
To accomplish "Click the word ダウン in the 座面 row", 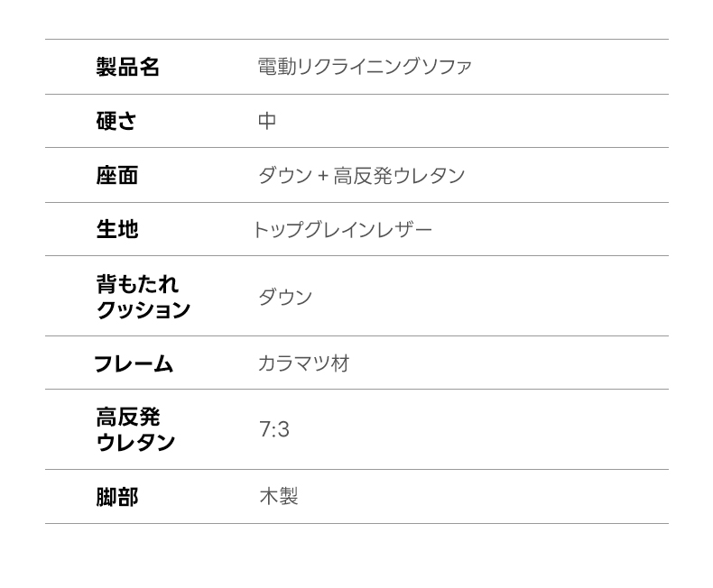I will [x=285, y=175].
